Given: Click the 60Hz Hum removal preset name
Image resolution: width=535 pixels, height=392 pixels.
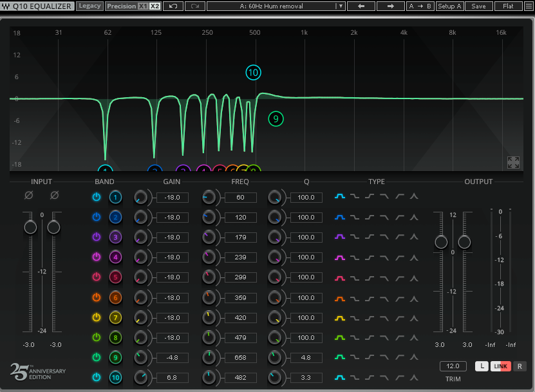Looking at the screenshot, I should tap(271, 6).
